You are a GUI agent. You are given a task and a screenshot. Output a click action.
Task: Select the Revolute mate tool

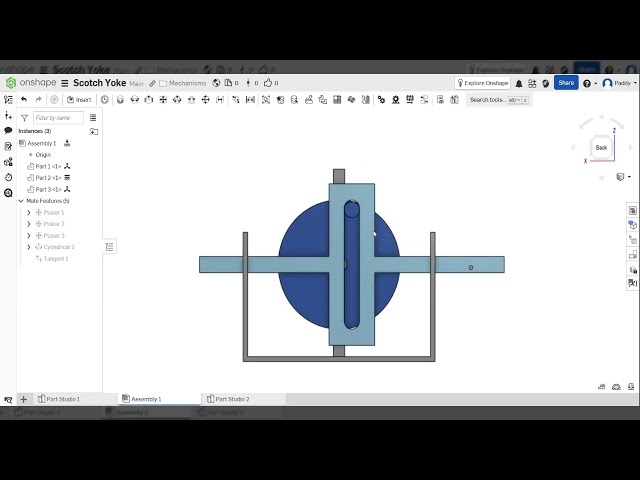tap(134, 100)
